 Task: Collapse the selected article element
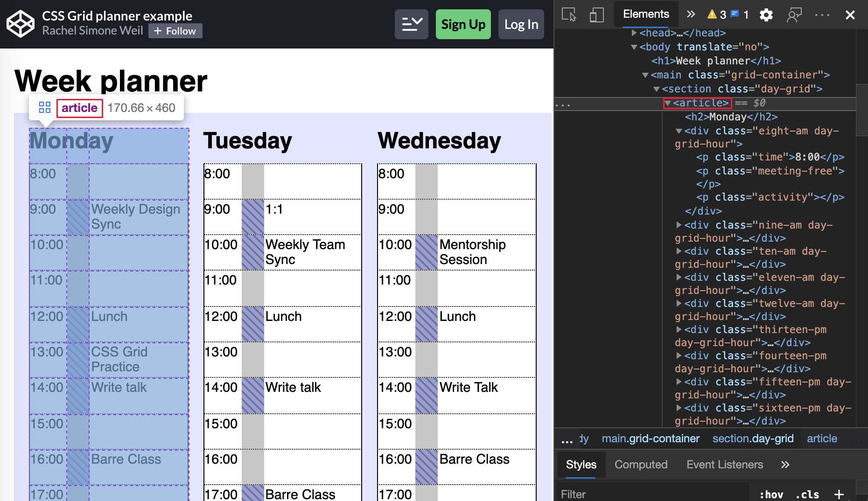click(668, 103)
